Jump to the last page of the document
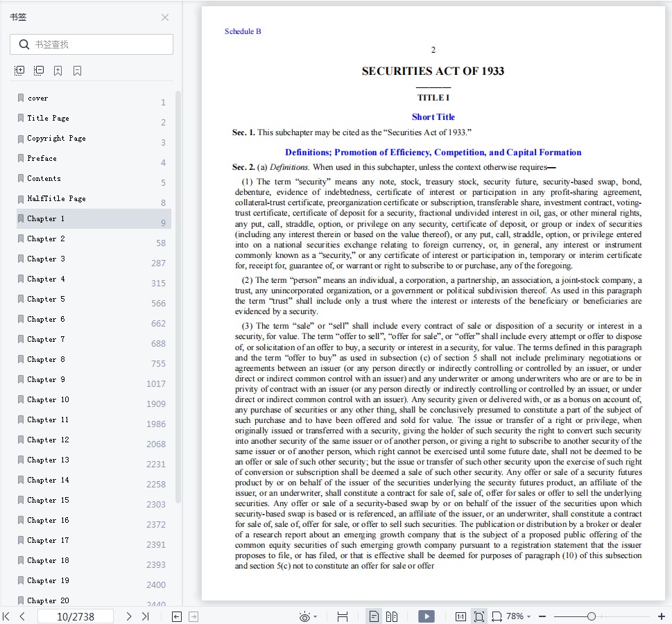Viewport: 672px width, 624px height. [x=145, y=616]
